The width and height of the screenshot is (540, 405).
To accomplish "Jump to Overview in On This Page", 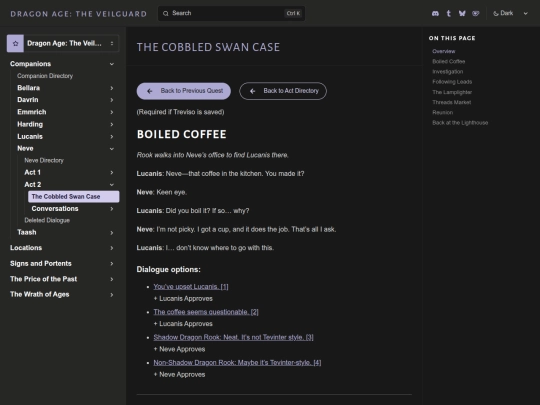I will [x=444, y=51].
